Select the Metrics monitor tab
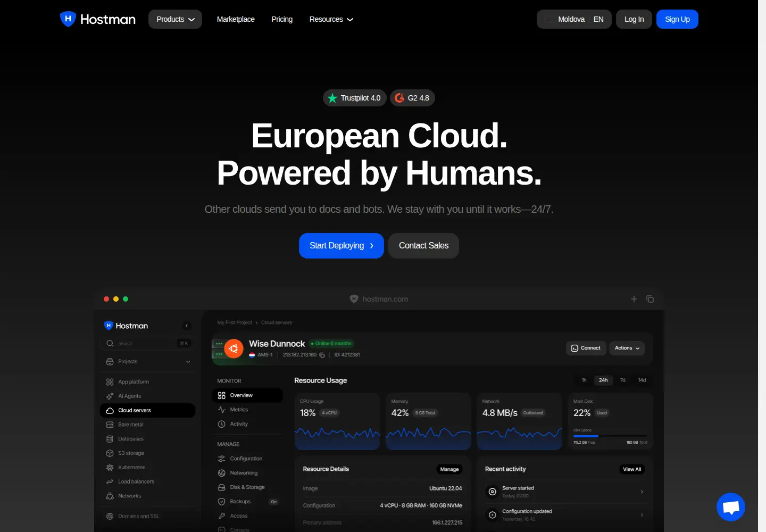This screenshot has width=766, height=532. tap(247, 410)
